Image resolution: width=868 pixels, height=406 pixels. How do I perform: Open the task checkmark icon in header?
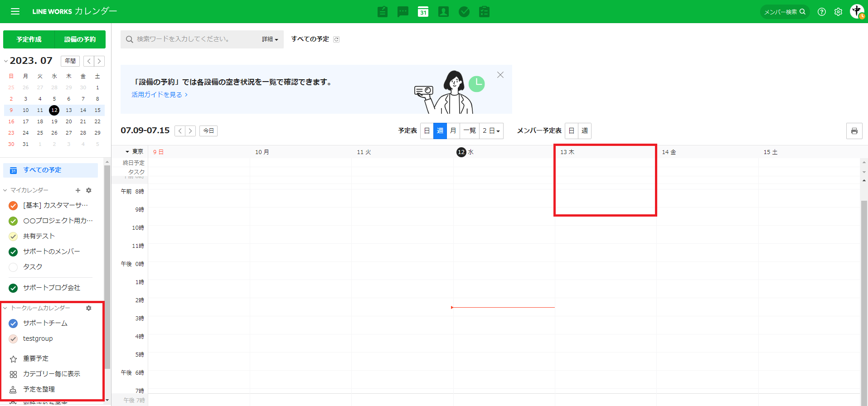point(464,12)
